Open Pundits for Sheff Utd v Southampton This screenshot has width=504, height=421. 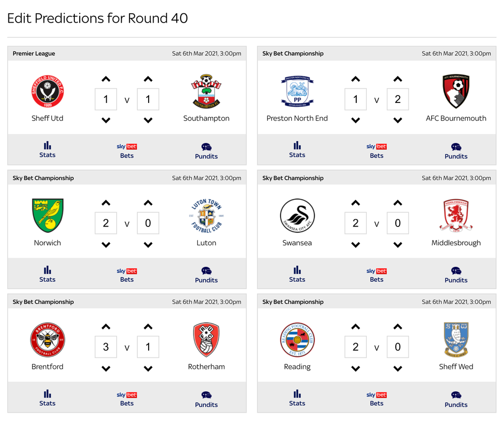click(206, 151)
